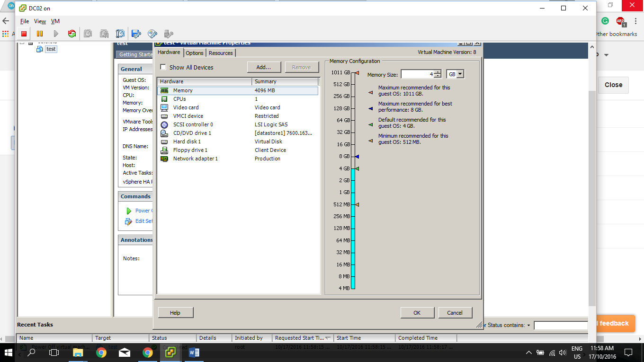This screenshot has width=644, height=362.
Task: Click the Initiated by column header
Action: click(x=252, y=338)
